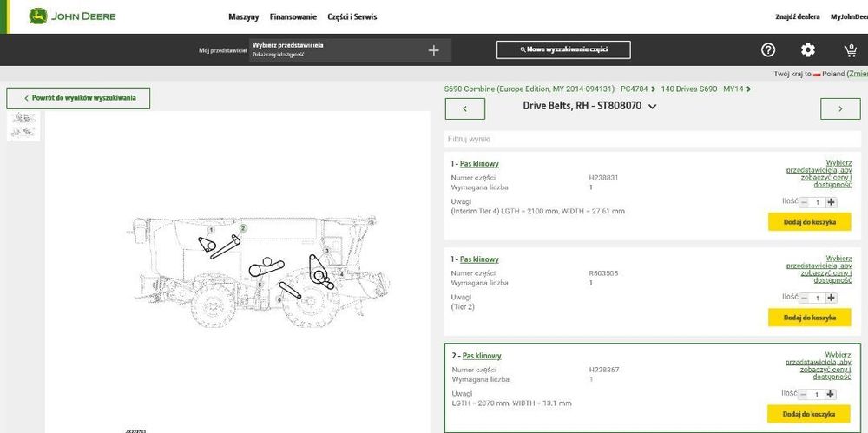Open the shopping cart icon

[851, 50]
